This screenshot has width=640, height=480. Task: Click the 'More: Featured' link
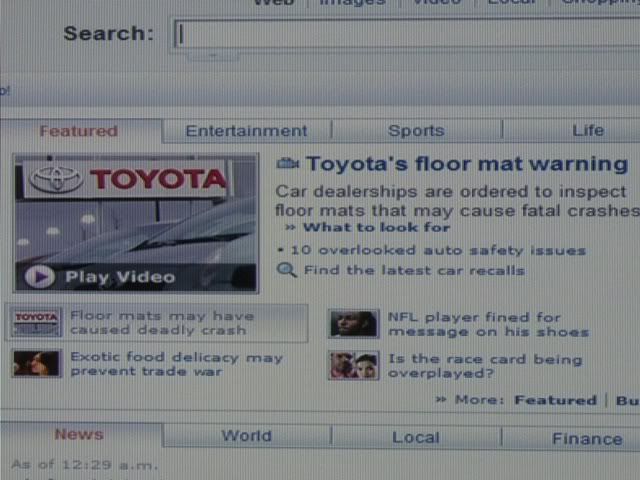tap(555, 400)
